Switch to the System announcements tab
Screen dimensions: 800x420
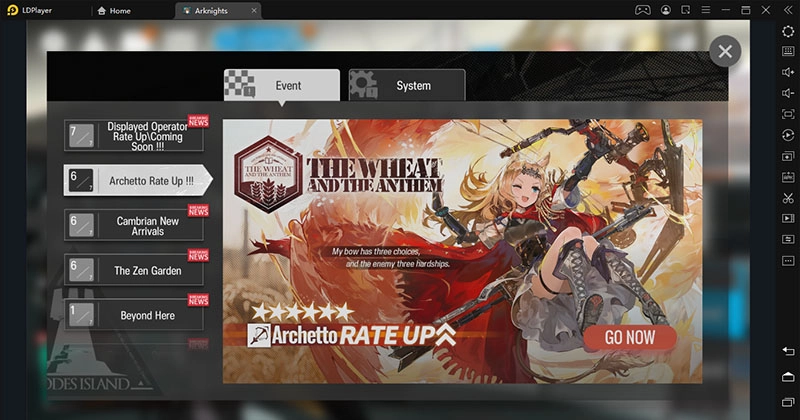click(x=407, y=85)
